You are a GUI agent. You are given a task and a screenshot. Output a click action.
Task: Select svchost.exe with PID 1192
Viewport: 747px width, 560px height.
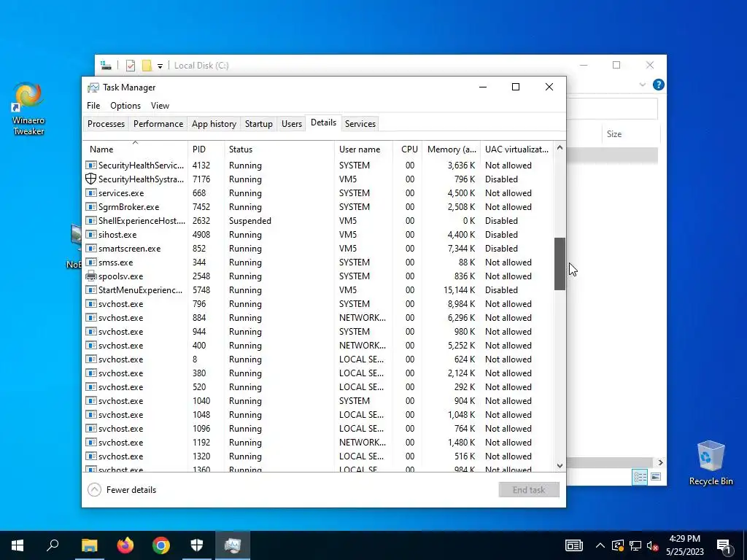(x=318, y=443)
